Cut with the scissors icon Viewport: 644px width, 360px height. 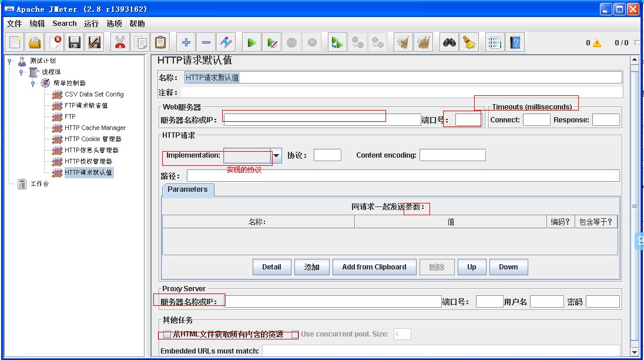(x=120, y=42)
